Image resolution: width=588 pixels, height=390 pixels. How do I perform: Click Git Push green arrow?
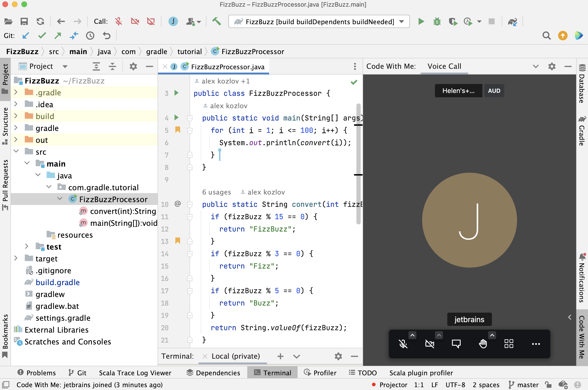click(58, 36)
